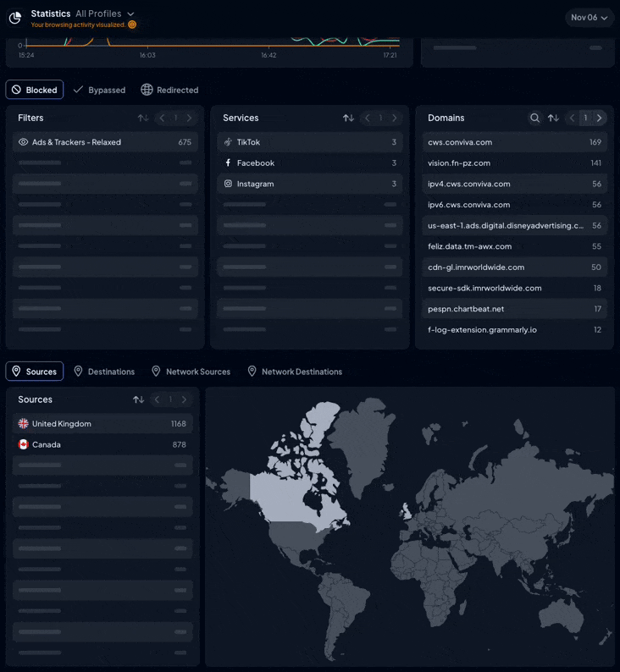The width and height of the screenshot is (620, 672).
Task: Toggle eye icon for Ads & Trackers filter
Action: pos(24,142)
